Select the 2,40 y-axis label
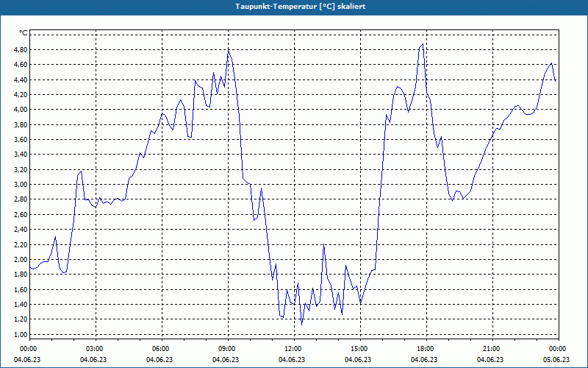This screenshot has width=588, height=368. coord(21,230)
